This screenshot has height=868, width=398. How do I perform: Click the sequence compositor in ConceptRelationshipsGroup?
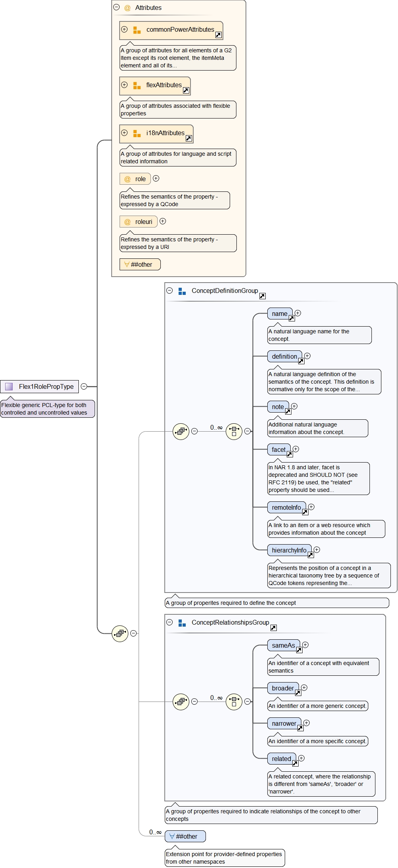coord(181,702)
